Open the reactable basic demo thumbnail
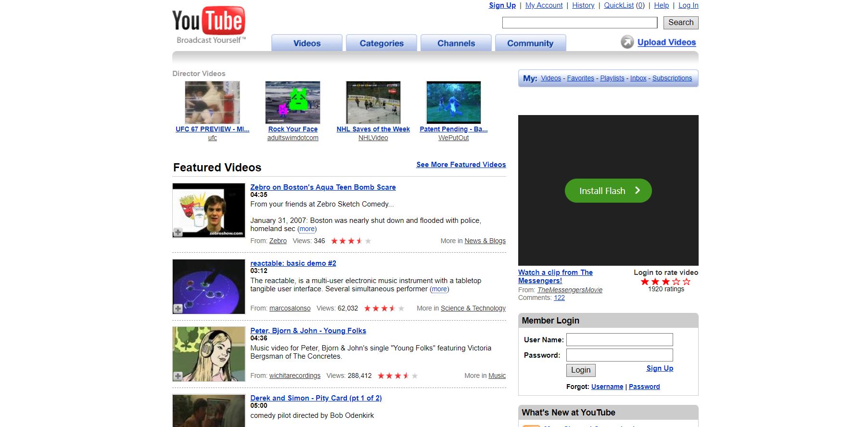The width and height of the screenshot is (868, 427). tap(209, 286)
